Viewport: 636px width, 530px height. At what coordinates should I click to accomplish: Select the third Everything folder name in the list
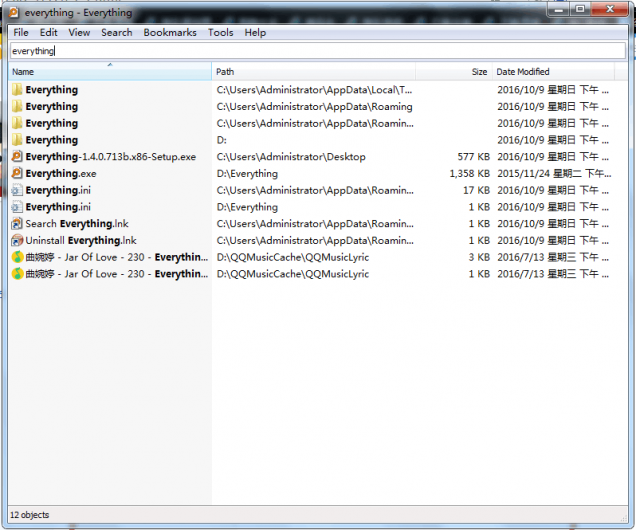point(52,123)
